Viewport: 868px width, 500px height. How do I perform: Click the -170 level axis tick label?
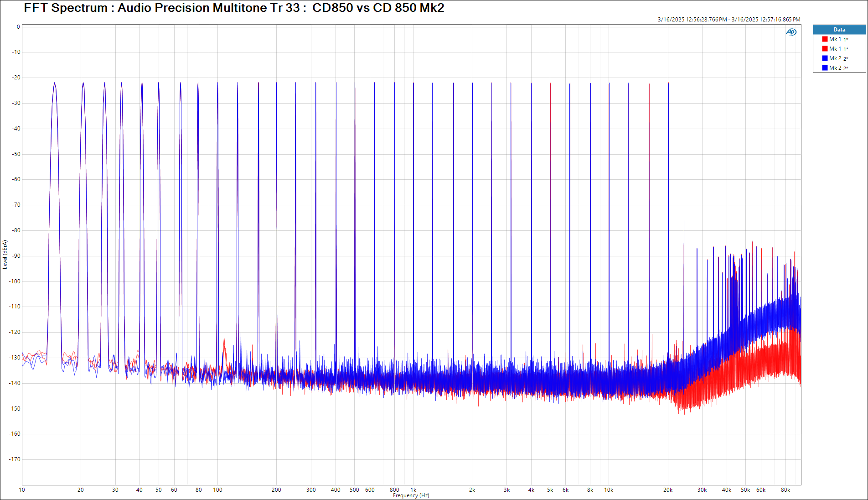click(15, 459)
